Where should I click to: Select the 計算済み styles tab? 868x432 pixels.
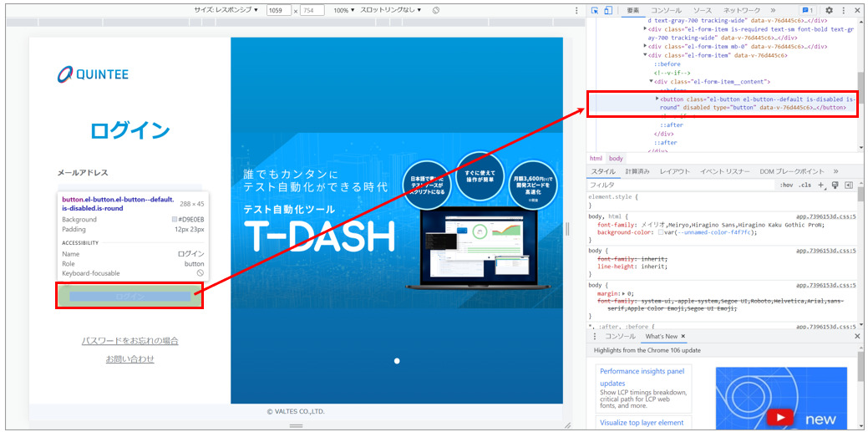[x=637, y=170]
